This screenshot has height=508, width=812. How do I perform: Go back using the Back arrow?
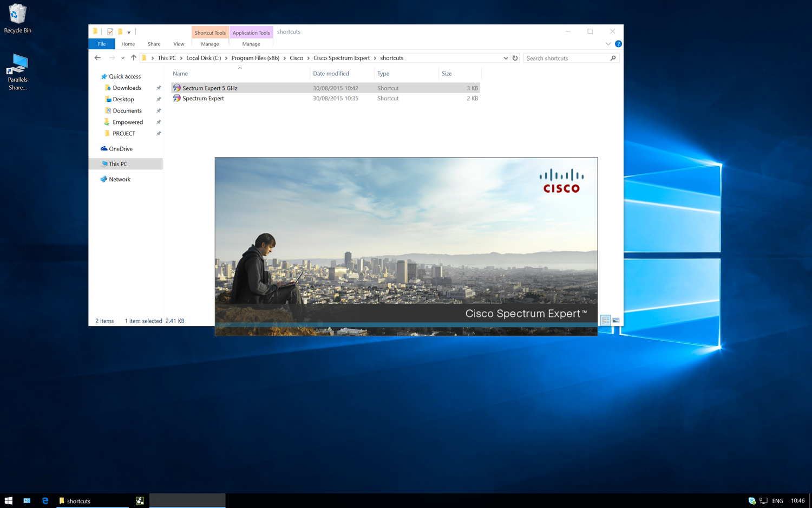click(x=97, y=58)
